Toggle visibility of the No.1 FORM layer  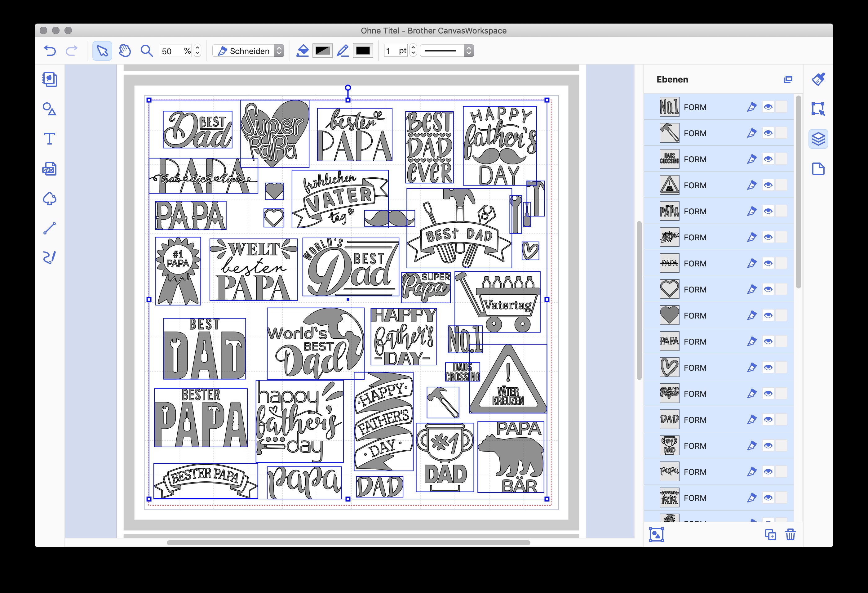(768, 107)
